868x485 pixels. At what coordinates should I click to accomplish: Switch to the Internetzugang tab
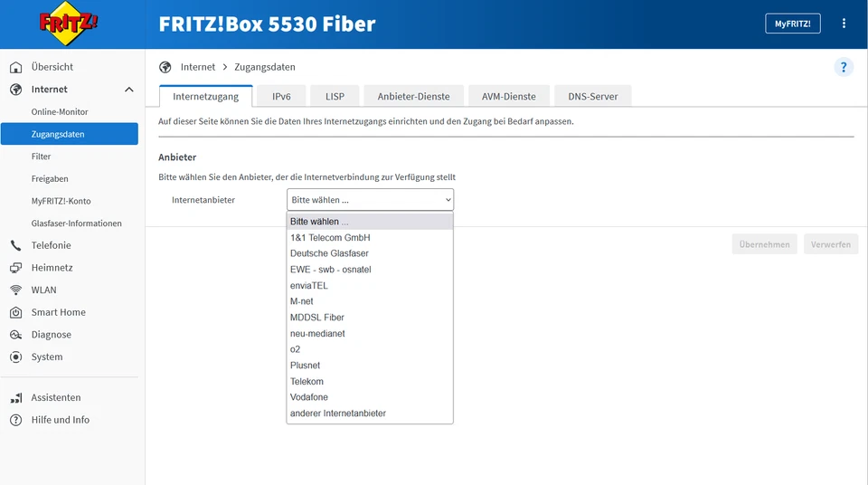(x=206, y=96)
